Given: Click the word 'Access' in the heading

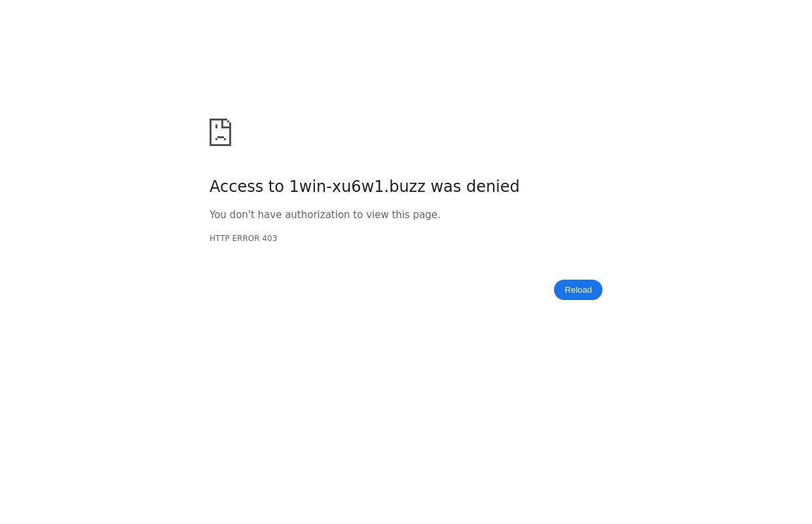Looking at the screenshot, I should point(236,187).
